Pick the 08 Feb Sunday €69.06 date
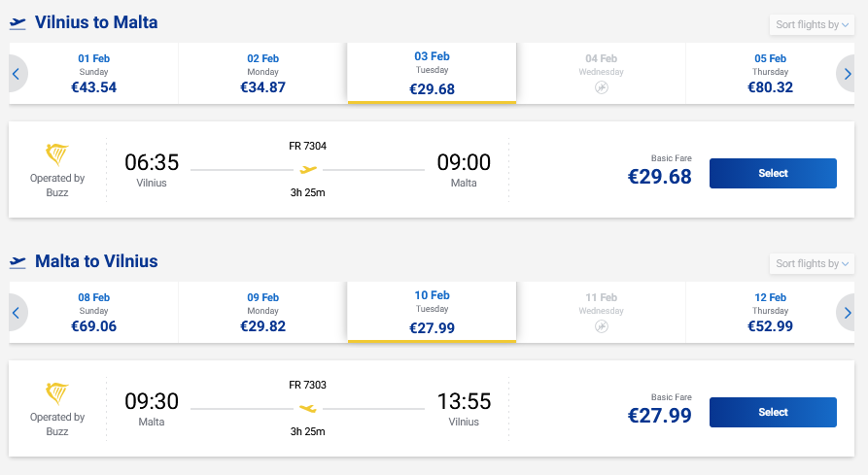This screenshot has height=475, width=868. [93, 312]
